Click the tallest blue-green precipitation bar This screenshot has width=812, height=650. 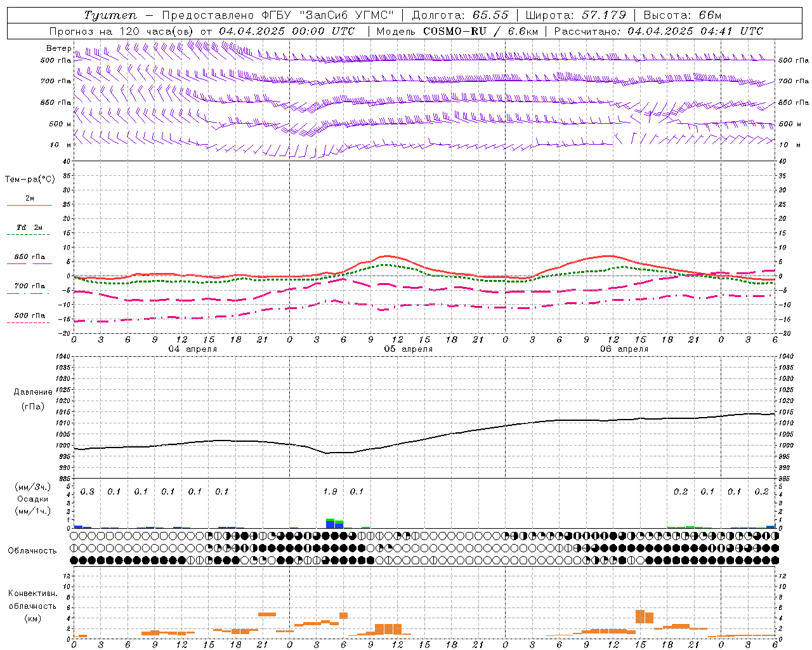coord(330,524)
